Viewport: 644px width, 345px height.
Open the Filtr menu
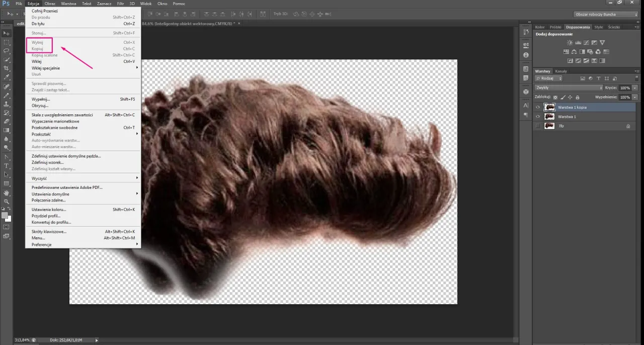pyautogui.click(x=120, y=4)
